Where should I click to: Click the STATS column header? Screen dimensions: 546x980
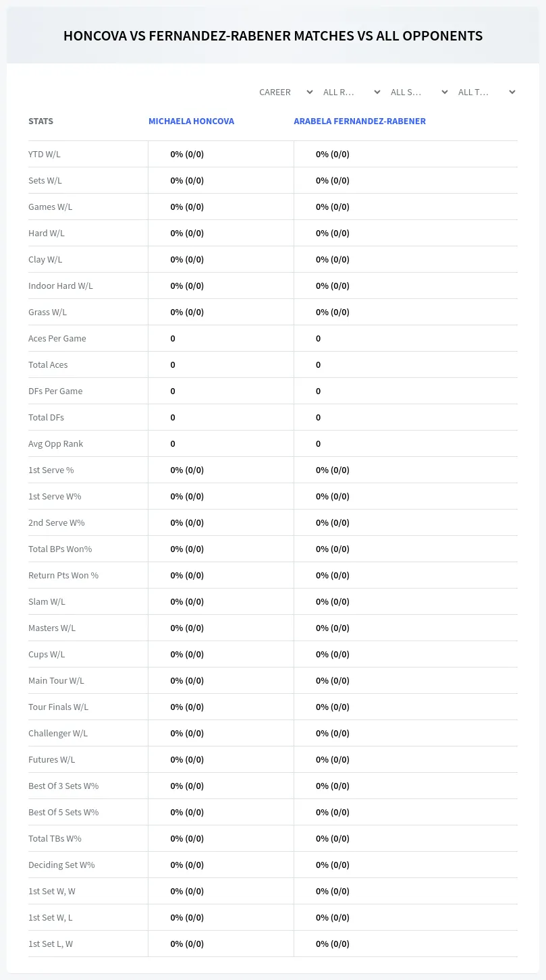click(40, 121)
